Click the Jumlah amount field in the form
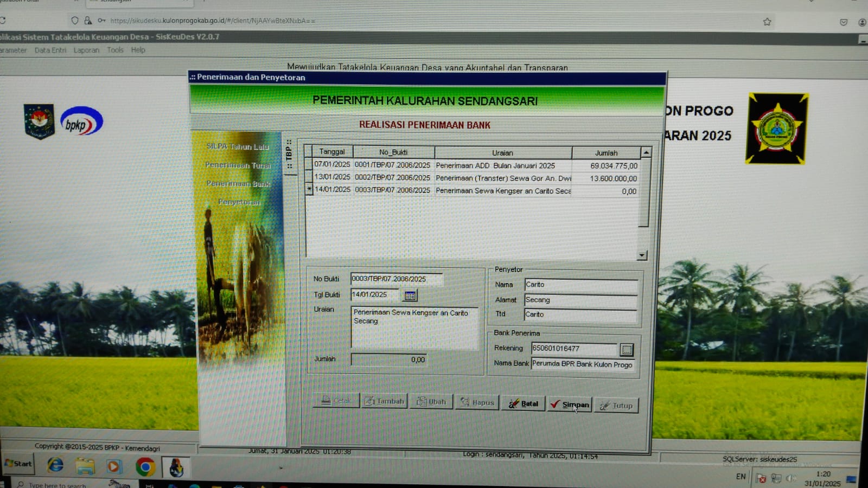This screenshot has height=488, width=868. pos(388,359)
